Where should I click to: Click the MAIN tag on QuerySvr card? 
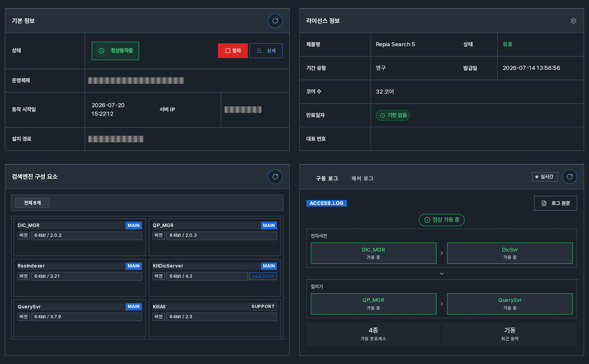coord(134,307)
